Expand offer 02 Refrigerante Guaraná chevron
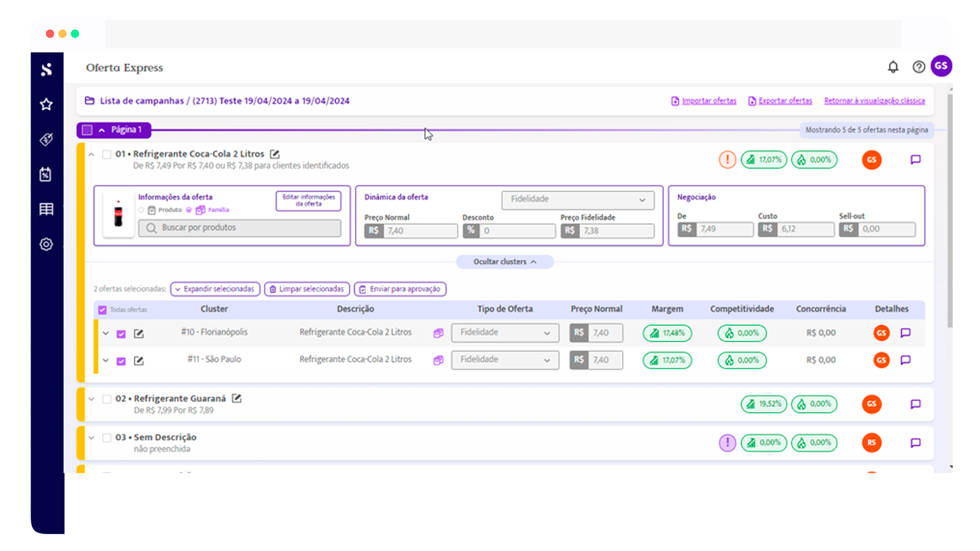This screenshot has width=980, height=551. [91, 399]
